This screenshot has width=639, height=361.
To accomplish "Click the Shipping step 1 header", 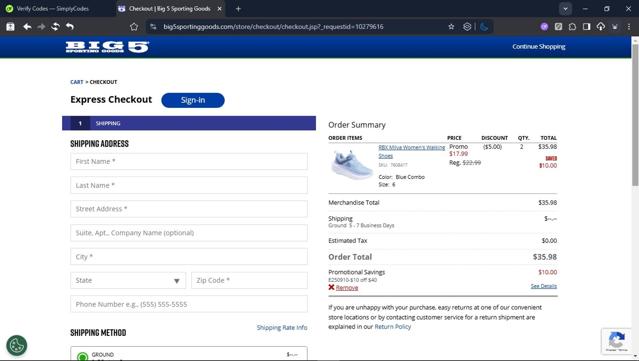I will (189, 123).
